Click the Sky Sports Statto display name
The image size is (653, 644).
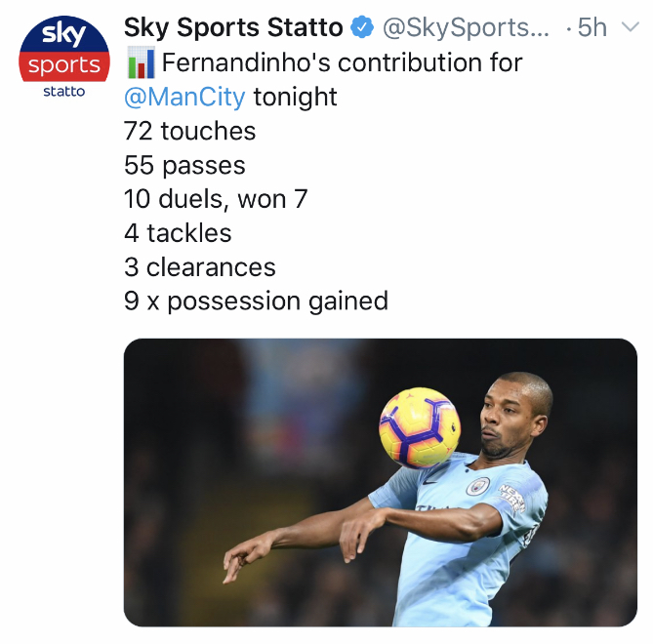pos(233,28)
